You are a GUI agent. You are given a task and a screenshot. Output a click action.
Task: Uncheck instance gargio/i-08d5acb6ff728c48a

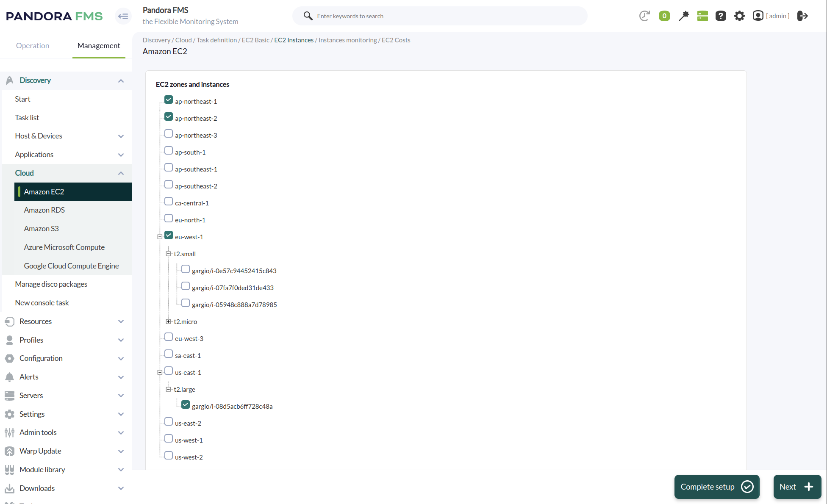[186, 404]
